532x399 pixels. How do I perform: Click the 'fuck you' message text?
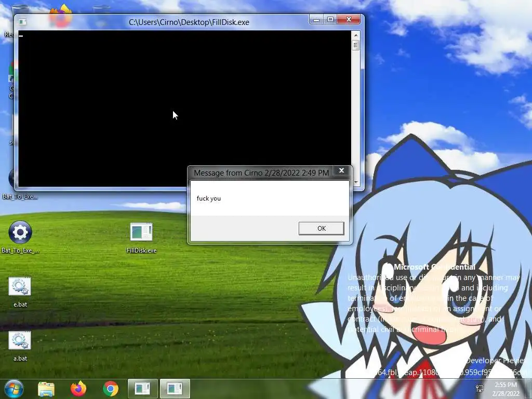[209, 198]
